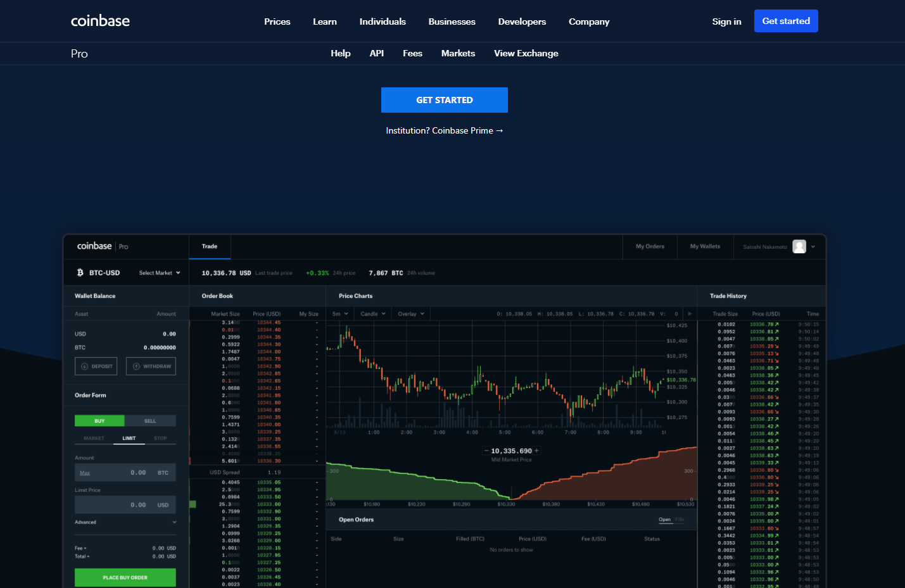Open the Markets link
The width and height of the screenshot is (905, 588).
[458, 53]
